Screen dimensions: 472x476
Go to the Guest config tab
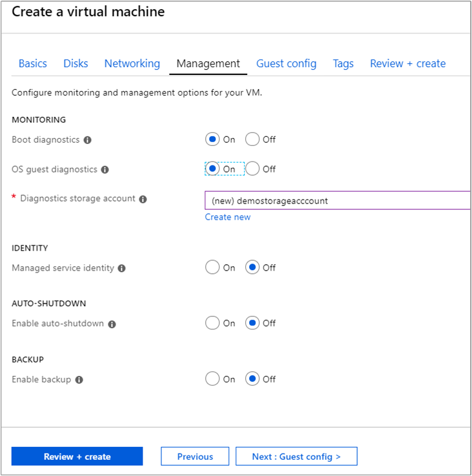coord(286,63)
